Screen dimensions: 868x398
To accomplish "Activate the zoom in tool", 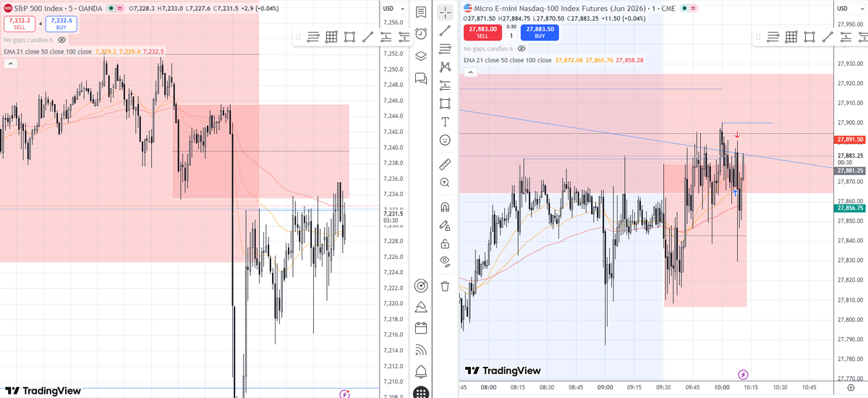I will pyautogui.click(x=445, y=182).
